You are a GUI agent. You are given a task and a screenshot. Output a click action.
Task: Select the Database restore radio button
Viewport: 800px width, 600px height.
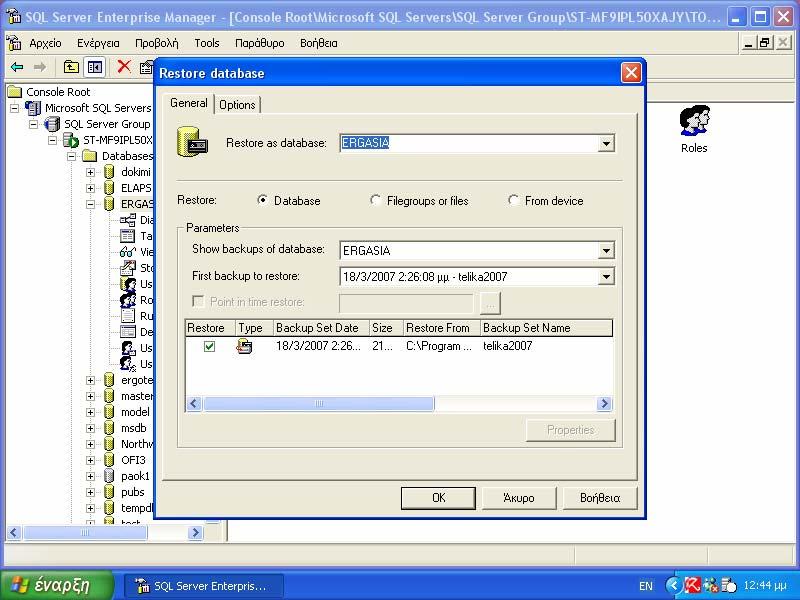pos(262,200)
